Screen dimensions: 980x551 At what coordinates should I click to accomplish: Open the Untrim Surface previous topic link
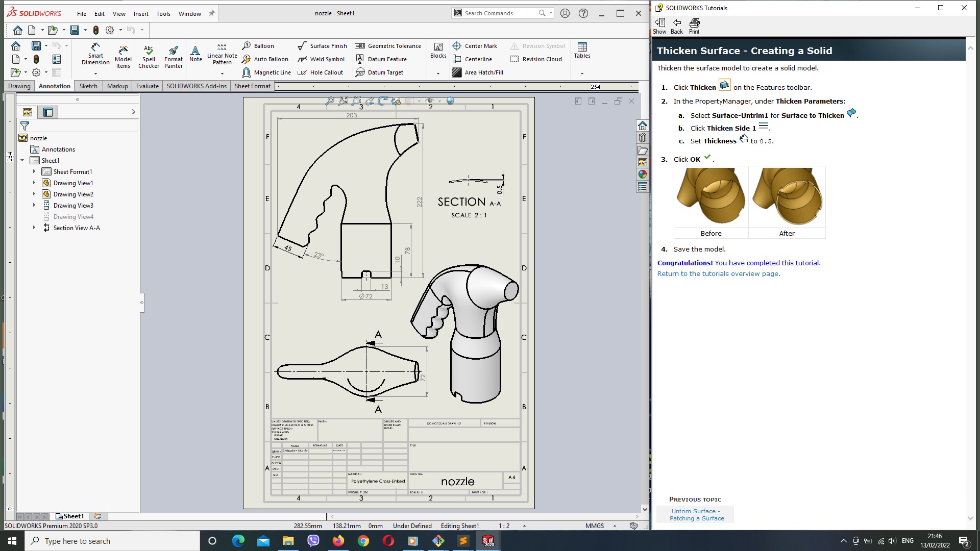click(697, 514)
